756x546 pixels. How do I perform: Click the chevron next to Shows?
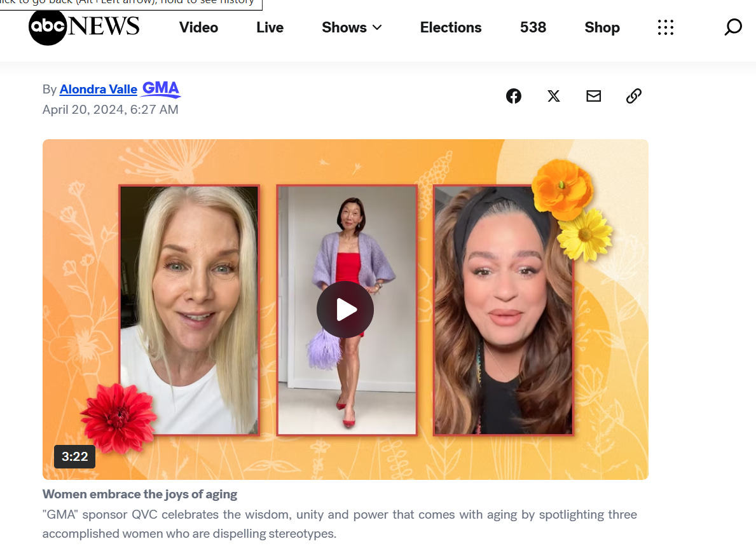[377, 27]
